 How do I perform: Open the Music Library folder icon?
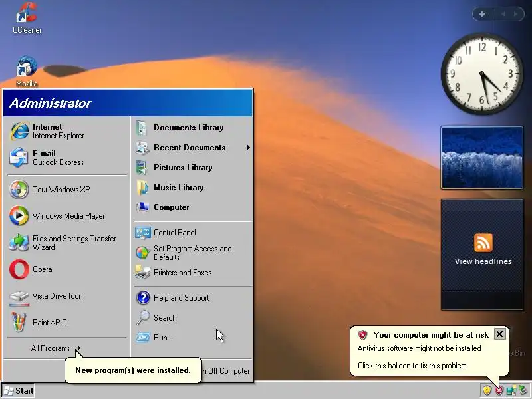(142, 188)
